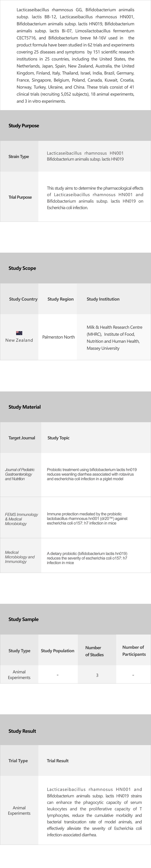The width and height of the screenshot is (151, 868).
Task: Select the Target Journal column header
Action: click(x=22, y=438)
